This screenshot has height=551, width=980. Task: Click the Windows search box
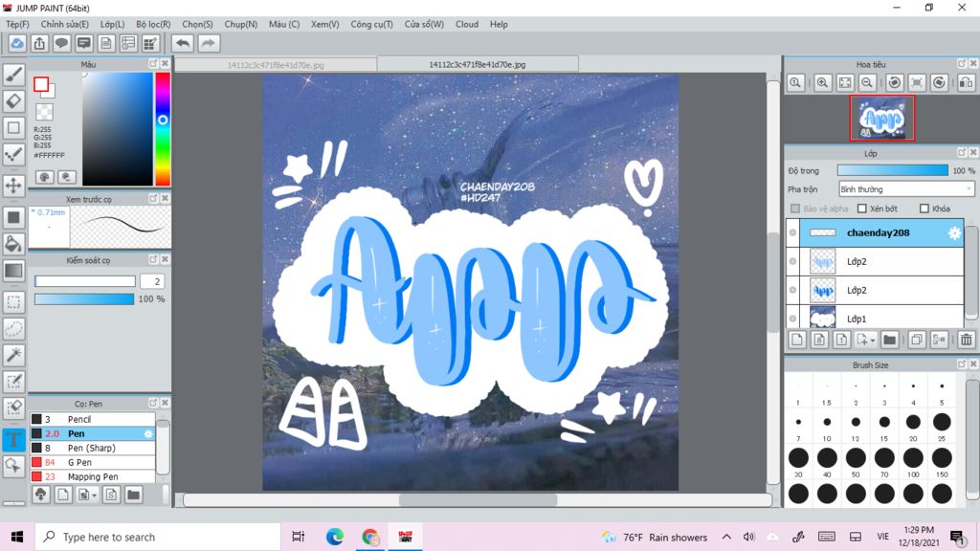coord(158,537)
